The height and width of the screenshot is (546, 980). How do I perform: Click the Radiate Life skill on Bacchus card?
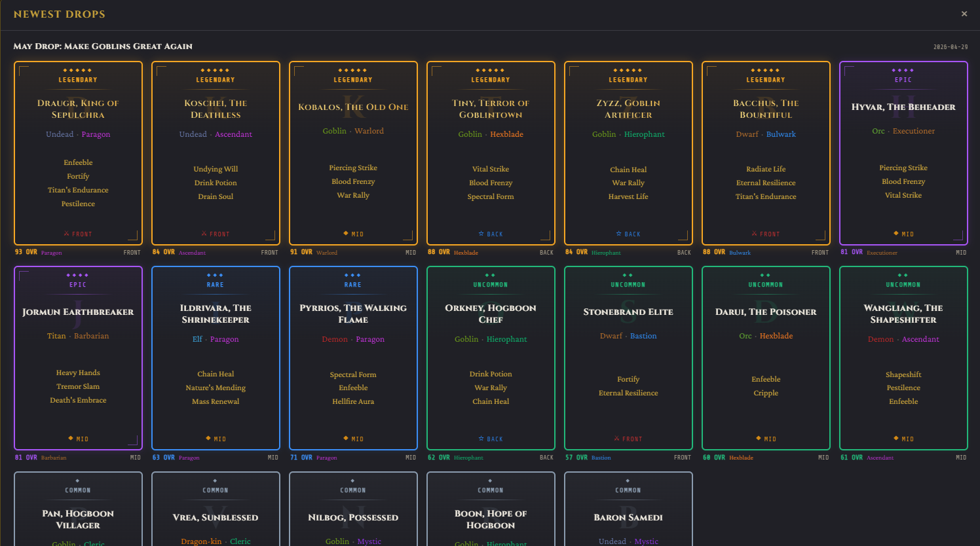(766, 169)
